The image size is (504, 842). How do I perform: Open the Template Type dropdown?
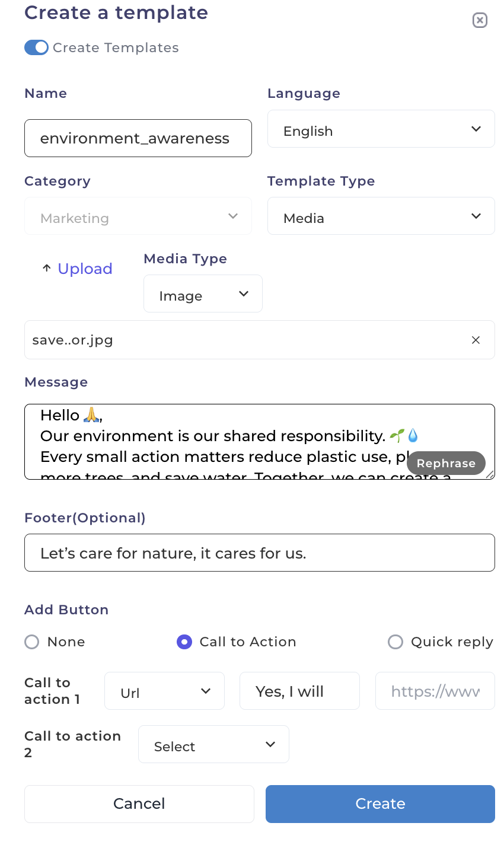(381, 216)
